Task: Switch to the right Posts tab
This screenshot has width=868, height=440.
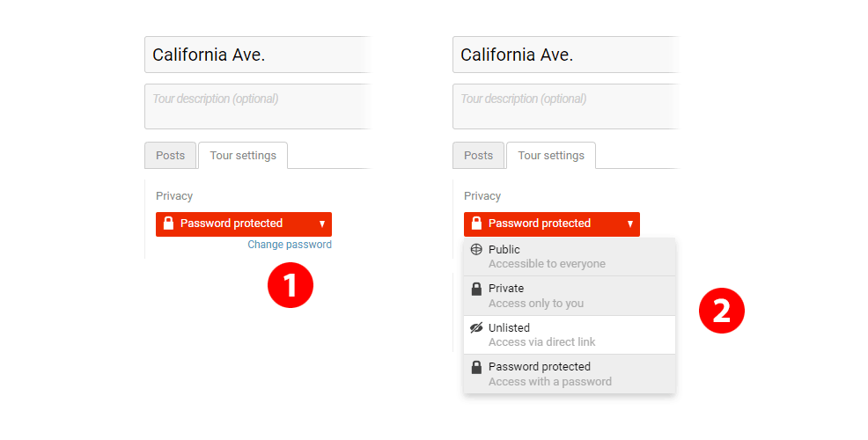Action: coord(478,156)
